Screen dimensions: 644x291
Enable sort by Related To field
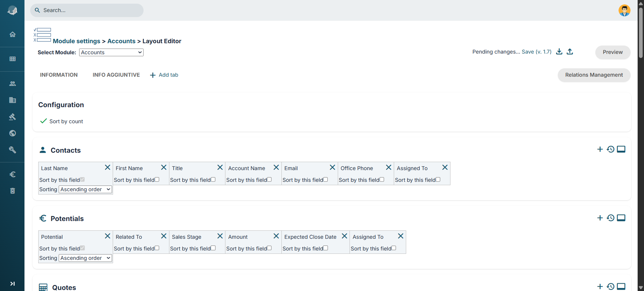click(x=157, y=248)
